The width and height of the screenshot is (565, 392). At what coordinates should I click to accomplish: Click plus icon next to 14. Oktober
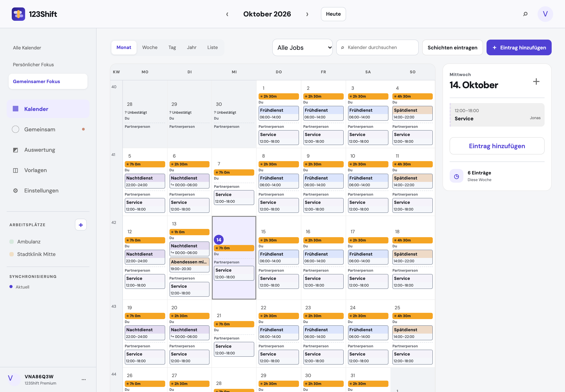tap(536, 82)
